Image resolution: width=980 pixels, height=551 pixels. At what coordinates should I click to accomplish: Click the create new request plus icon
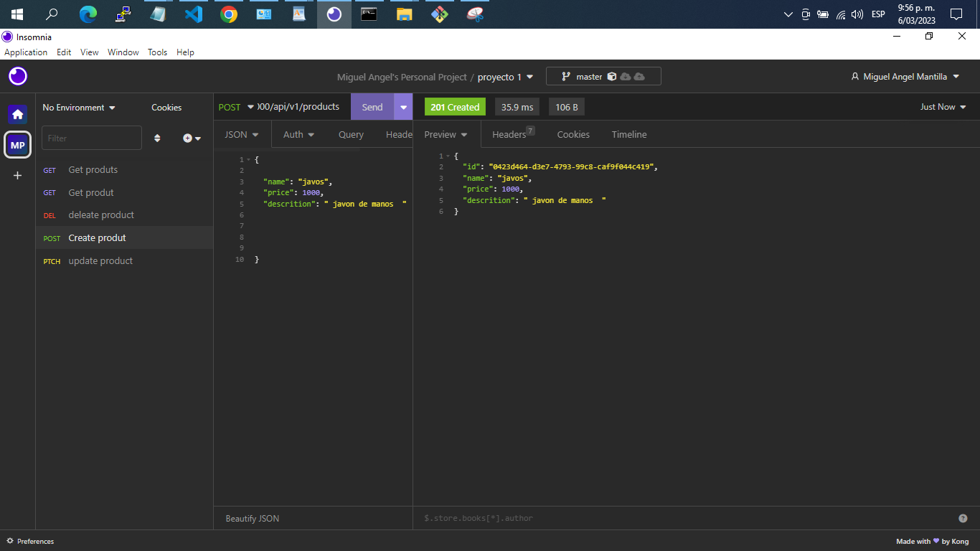[187, 138]
